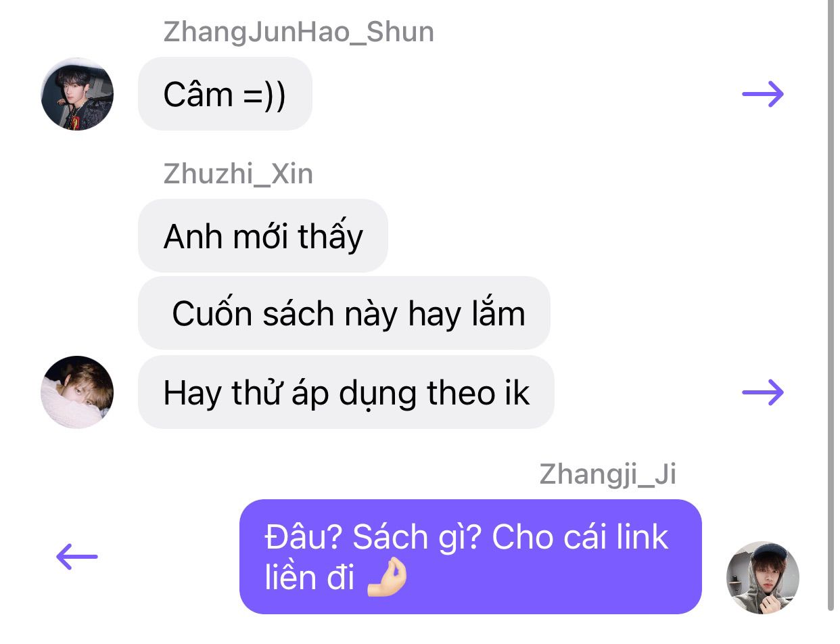This screenshot has width=840, height=644.
Task: Click the chat's vertical scrollbar thumb
Action: pos(831,304)
